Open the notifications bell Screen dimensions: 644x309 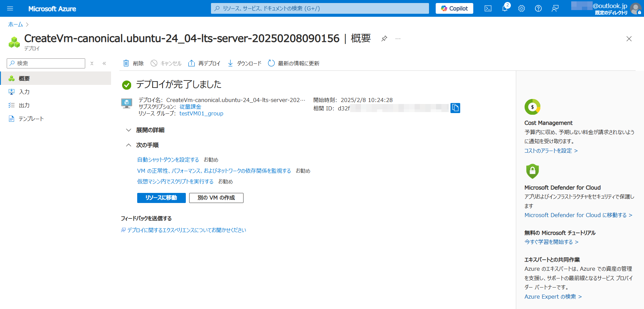click(x=504, y=8)
